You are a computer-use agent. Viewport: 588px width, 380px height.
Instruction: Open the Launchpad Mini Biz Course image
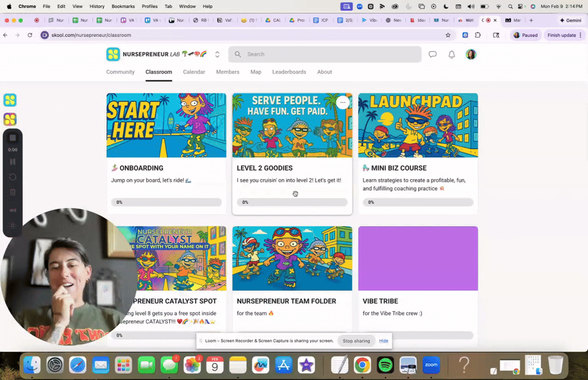click(x=418, y=125)
